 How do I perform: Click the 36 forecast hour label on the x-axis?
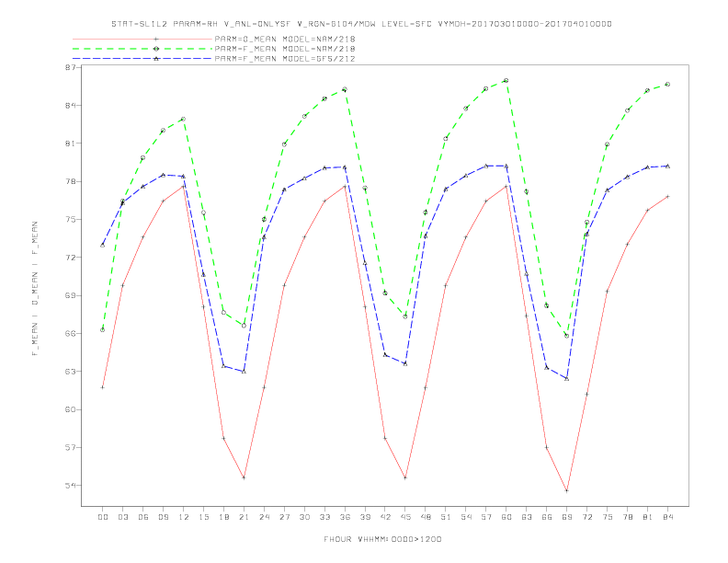point(345,517)
